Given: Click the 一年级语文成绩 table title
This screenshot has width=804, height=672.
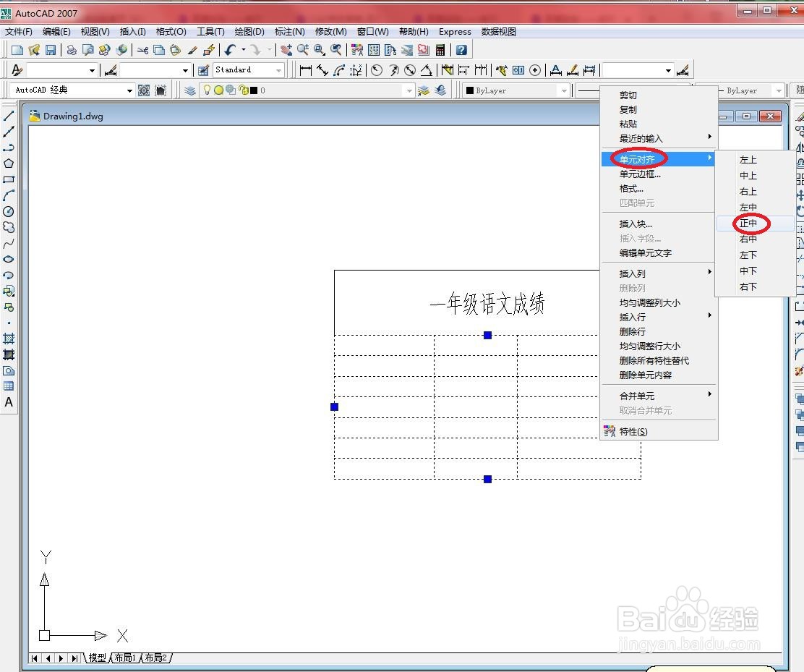Looking at the screenshot, I should pos(487,303).
